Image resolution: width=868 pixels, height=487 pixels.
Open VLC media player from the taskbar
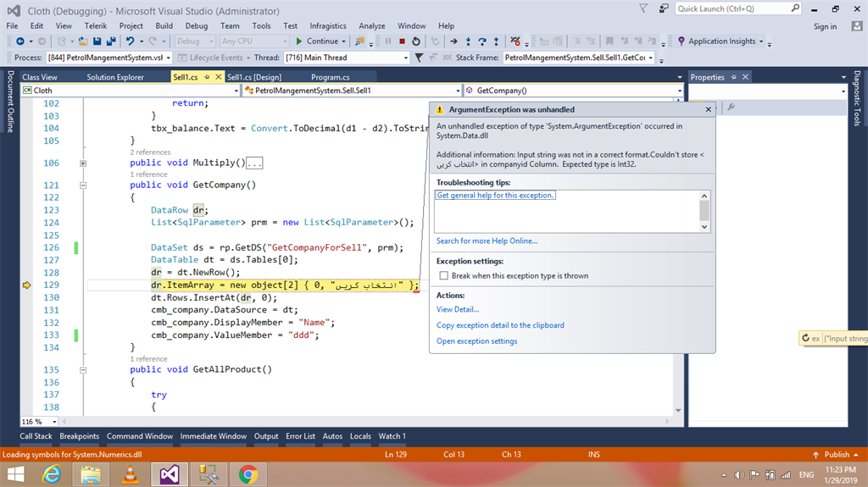(130, 475)
